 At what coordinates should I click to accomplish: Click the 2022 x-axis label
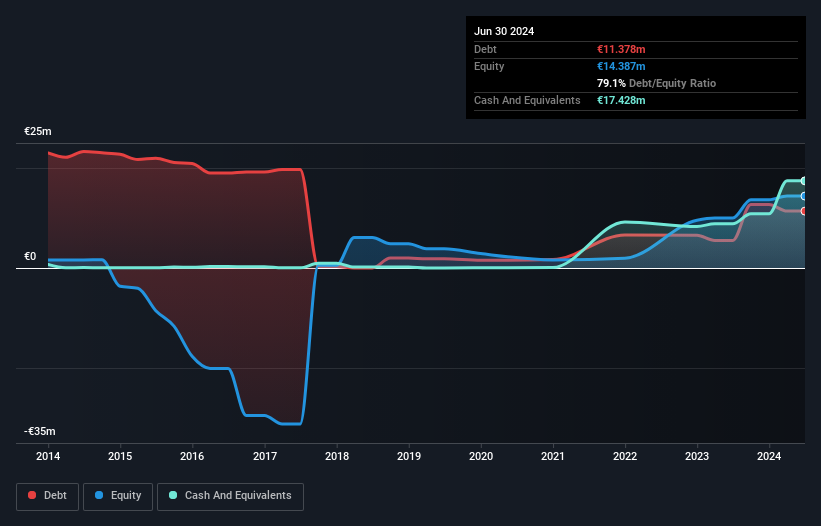625,456
